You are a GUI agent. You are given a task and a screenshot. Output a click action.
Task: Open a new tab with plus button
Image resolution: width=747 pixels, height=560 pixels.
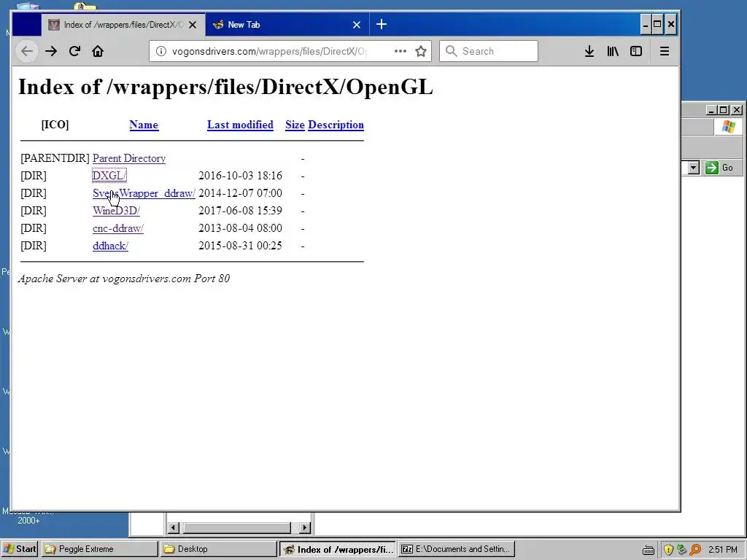[381, 24]
